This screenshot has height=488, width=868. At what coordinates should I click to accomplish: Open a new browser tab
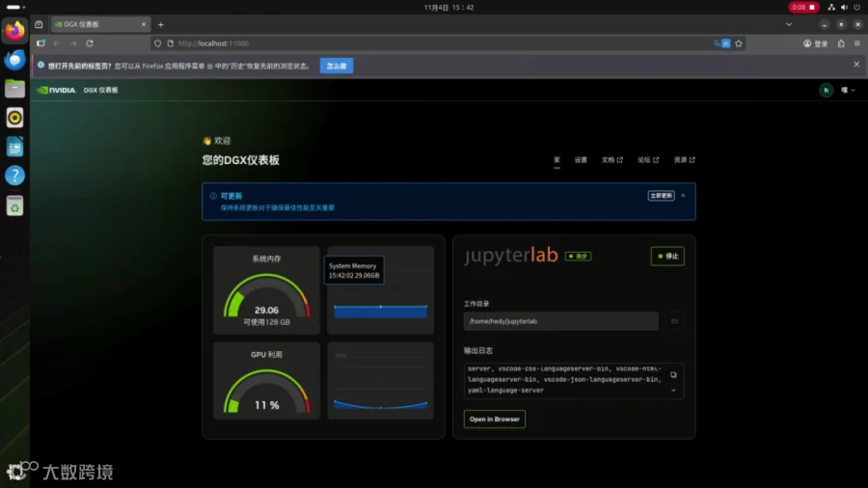point(160,24)
